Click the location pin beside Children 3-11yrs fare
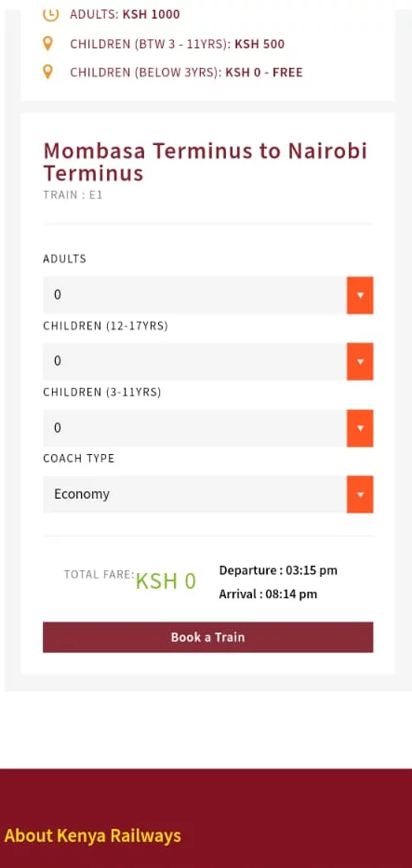This screenshot has width=412, height=868. click(48, 44)
